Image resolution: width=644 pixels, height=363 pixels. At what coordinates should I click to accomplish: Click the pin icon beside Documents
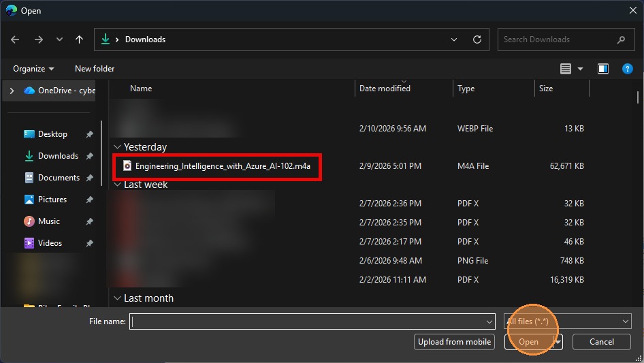[90, 178]
